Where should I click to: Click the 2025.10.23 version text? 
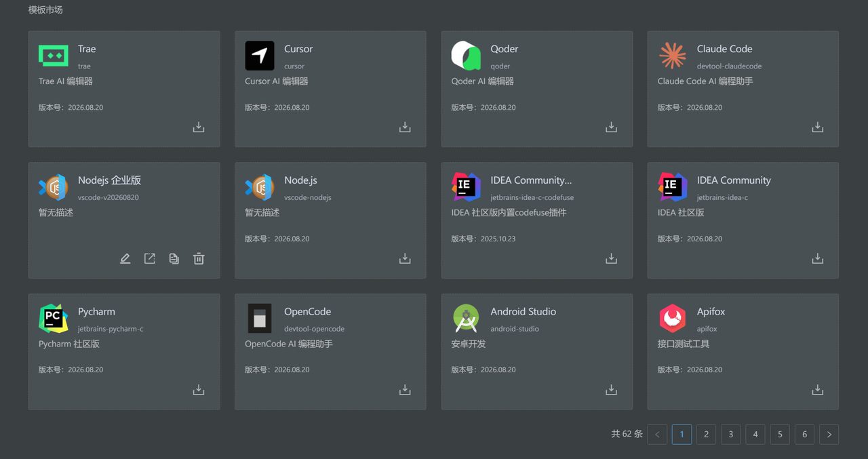(498, 239)
